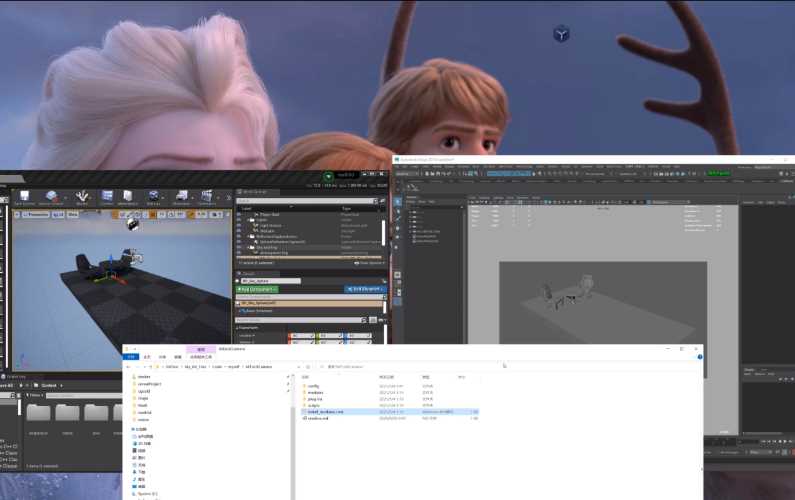Open the Show menu in the Unreal viewport
Image resolution: width=795 pixels, height=500 pixels.
coord(73,215)
